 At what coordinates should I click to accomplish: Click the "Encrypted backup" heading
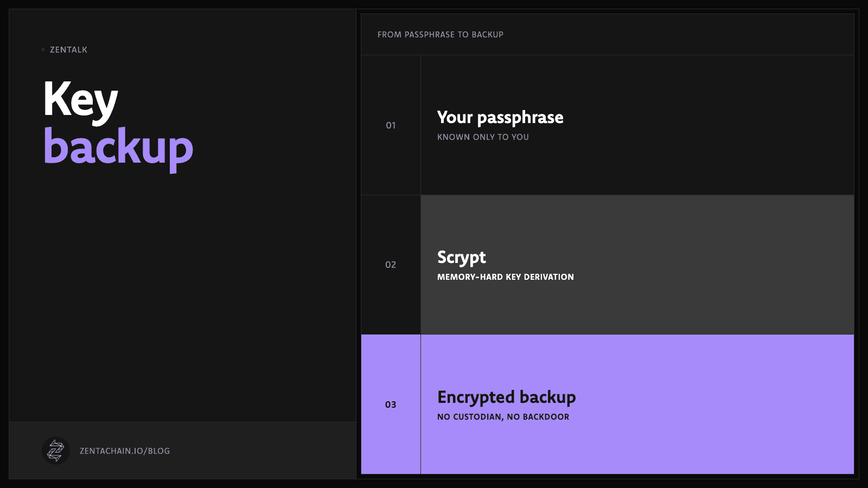pos(507,397)
